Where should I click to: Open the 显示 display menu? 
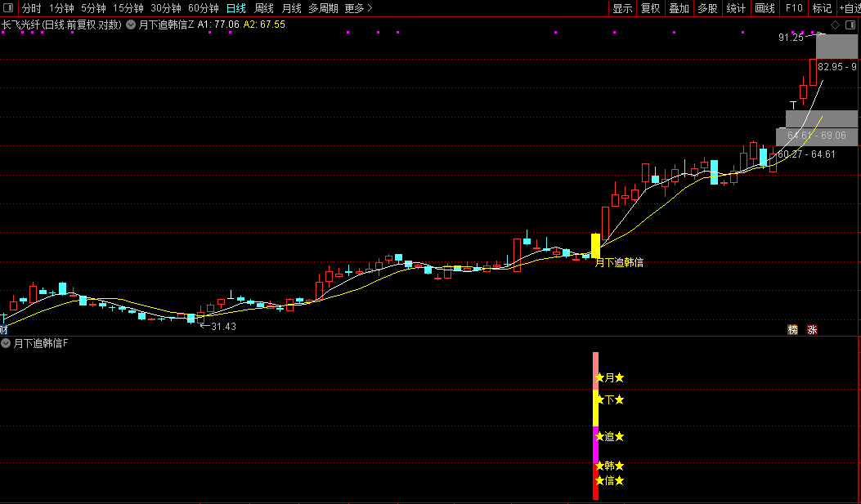click(623, 8)
